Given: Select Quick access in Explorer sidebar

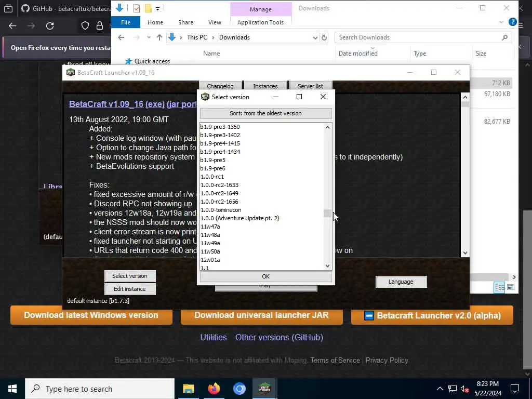Looking at the screenshot, I should click(152, 61).
